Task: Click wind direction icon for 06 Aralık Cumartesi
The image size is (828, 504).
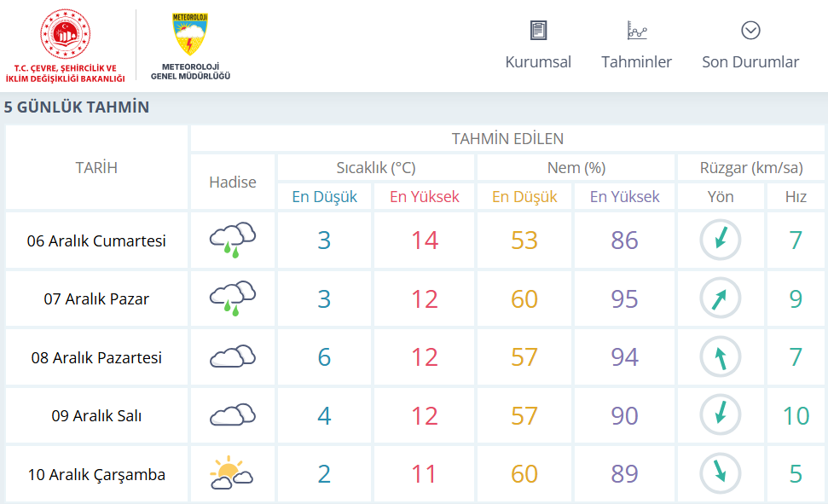Action: 721,240
